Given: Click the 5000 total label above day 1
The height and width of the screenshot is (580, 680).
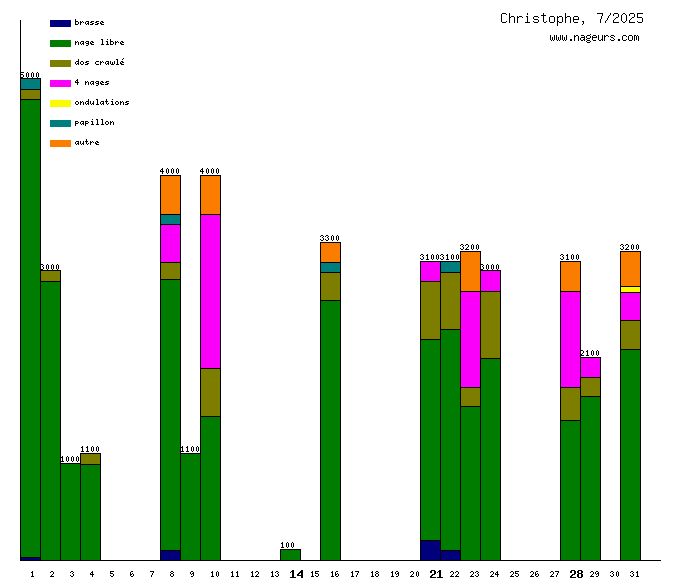Looking at the screenshot, I should (x=30, y=75).
